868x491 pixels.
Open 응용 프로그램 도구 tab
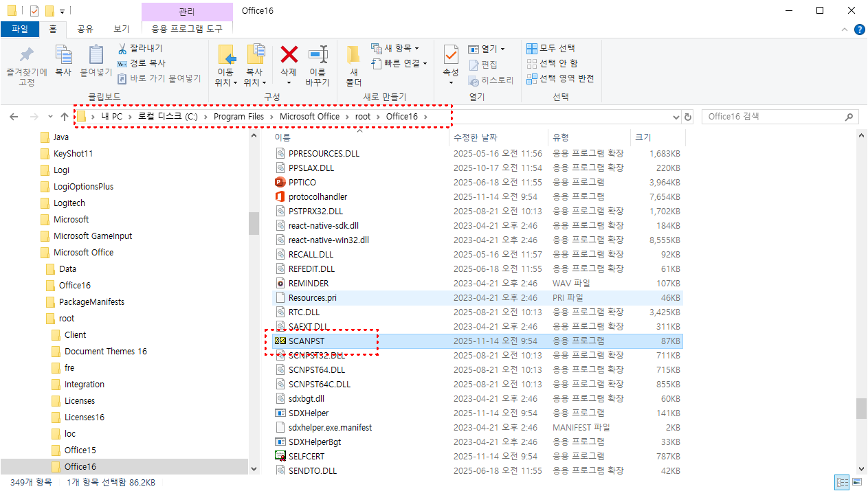187,29
